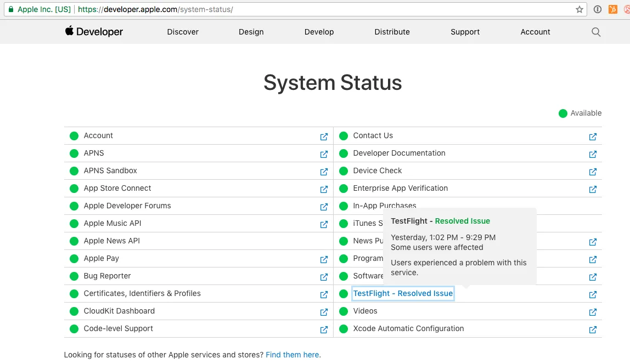Viewport: 630px width, 364px height.
Task: Click the TestFlight - Resolved Issue link
Action: click(403, 293)
